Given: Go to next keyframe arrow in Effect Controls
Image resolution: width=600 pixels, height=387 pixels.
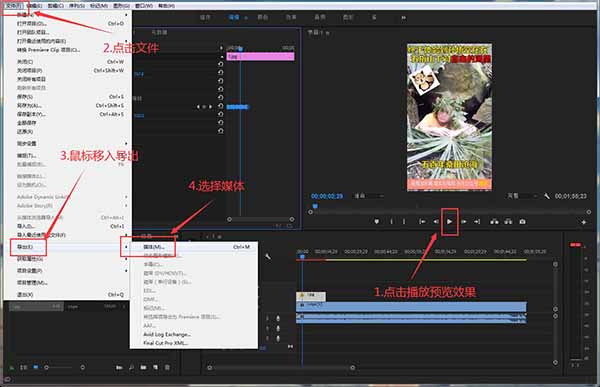Looking at the screenshot, I should coord(210,107).
